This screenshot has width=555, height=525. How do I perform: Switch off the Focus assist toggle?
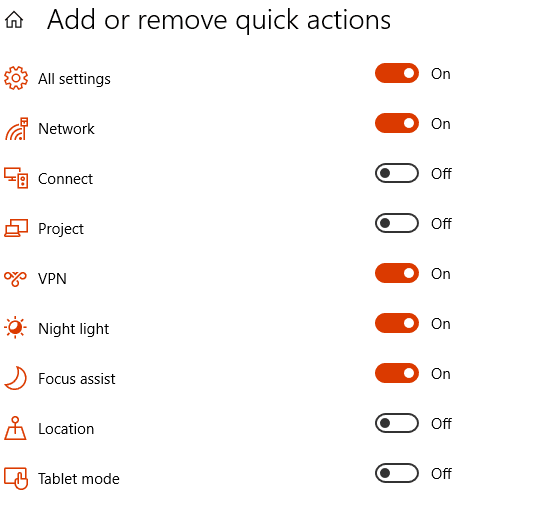click(x=397, y=373)
